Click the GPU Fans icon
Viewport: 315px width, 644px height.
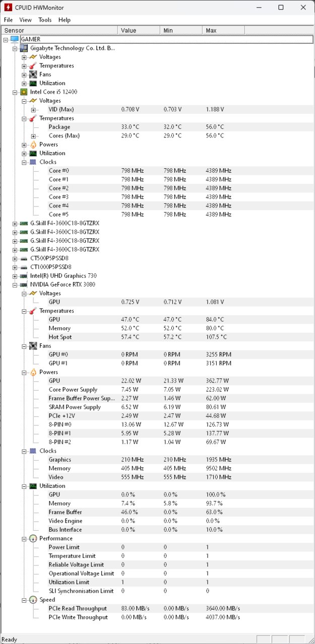[33, 346]
